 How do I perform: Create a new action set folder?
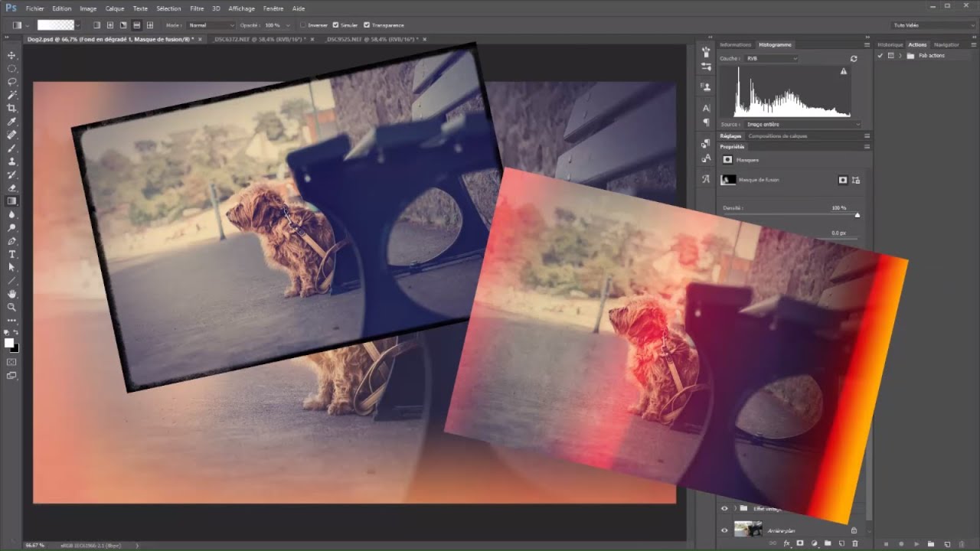pyautogui.click(x=931, y=543)
